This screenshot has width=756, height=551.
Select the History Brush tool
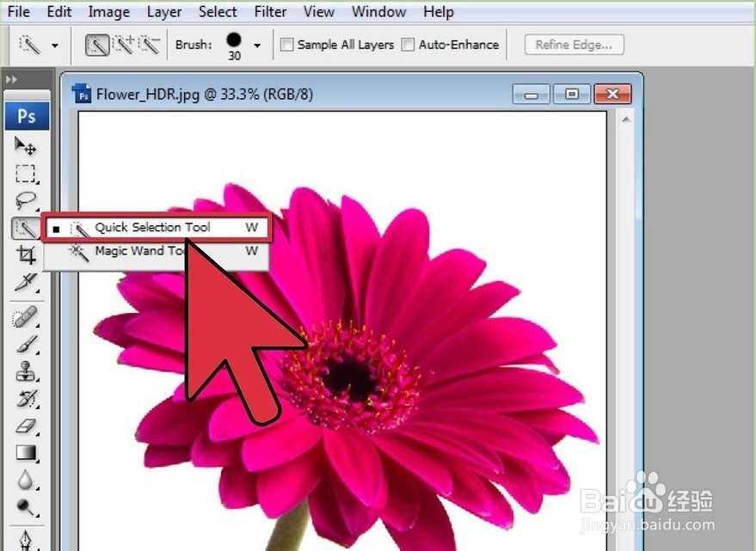pyautogui.click(x=25, y=399)
